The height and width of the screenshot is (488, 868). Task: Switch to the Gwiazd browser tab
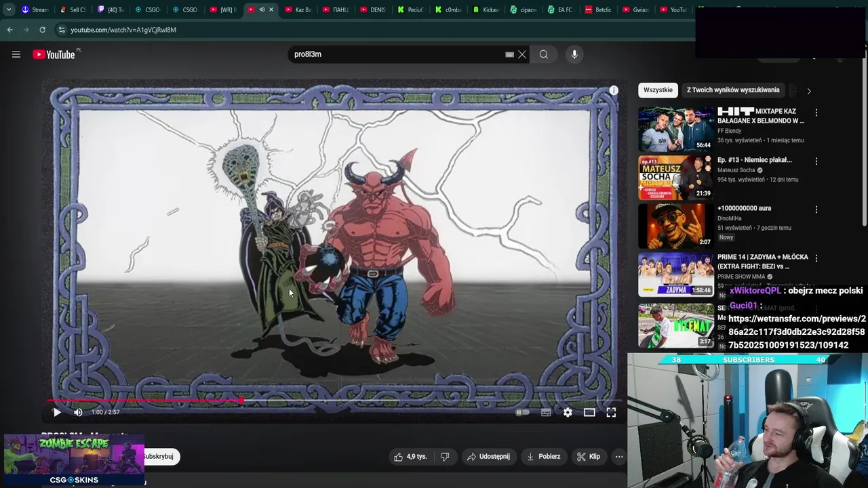click(635, 9)
